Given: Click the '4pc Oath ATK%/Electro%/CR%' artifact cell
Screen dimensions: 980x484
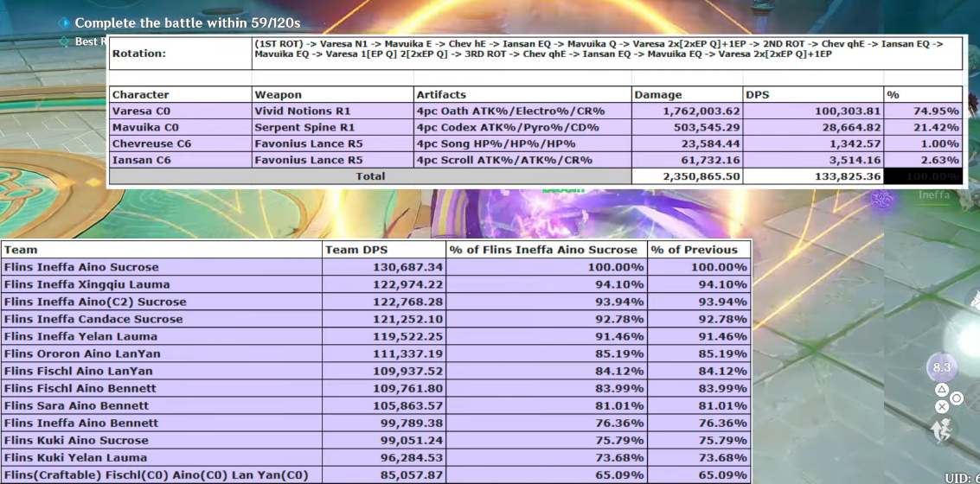Looking at the screenshot, I should click(x=523, y=111).
